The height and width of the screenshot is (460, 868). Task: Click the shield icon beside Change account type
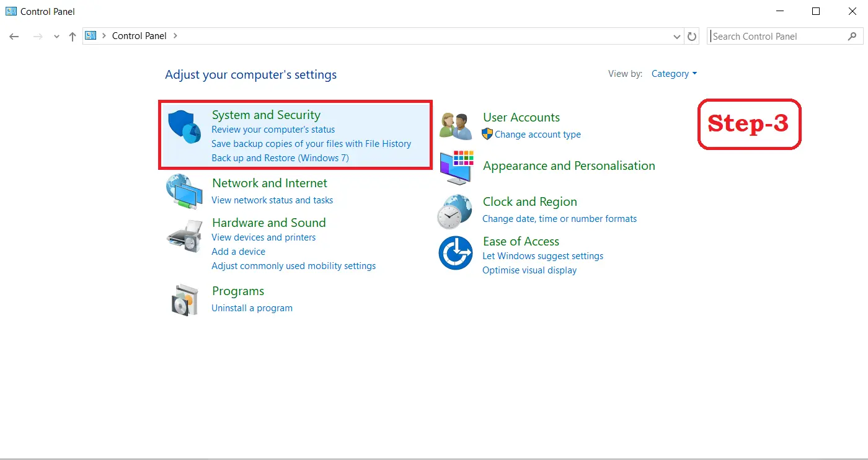487,134
